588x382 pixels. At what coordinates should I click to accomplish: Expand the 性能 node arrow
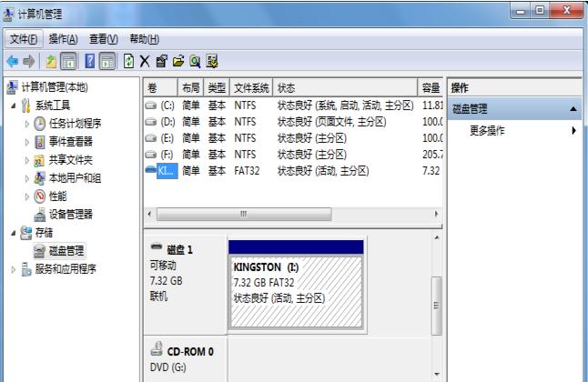[26, 196]
